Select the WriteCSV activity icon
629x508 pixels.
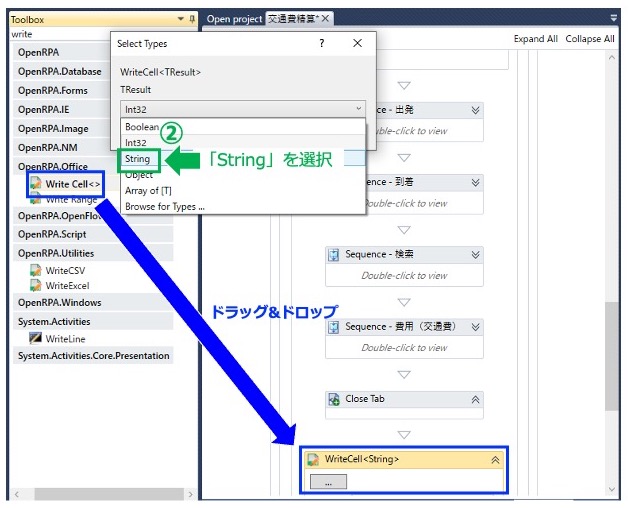35,270
